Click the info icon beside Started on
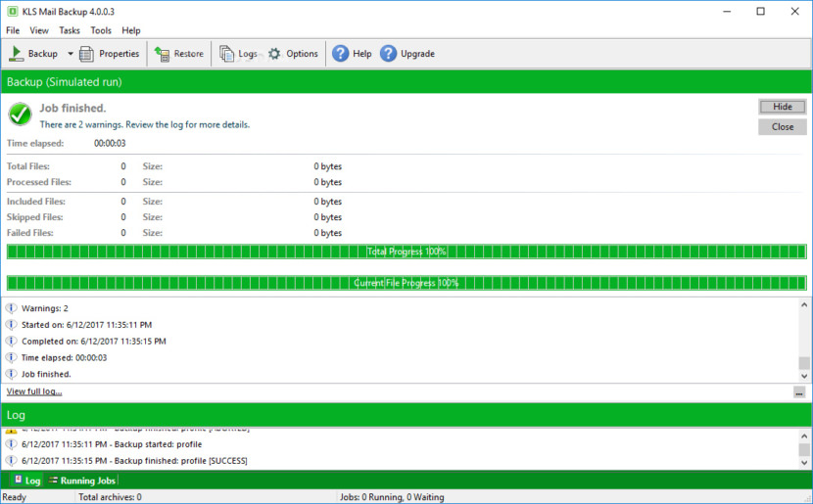 tap(11, 325)
